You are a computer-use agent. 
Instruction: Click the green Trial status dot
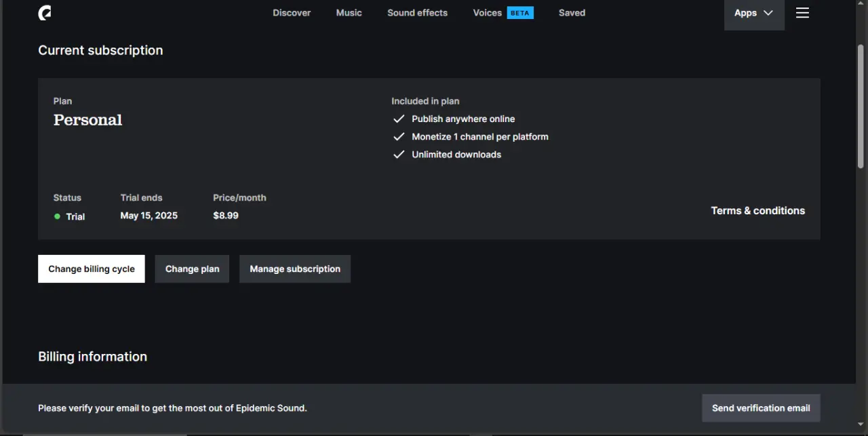pyautogui.click(x=57, y=216)
